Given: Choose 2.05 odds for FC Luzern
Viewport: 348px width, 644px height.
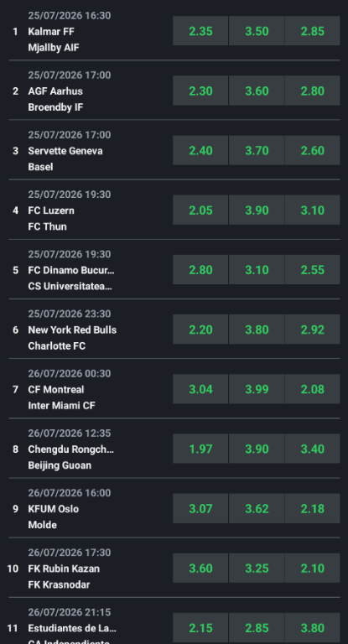Looking at the screenshot, I should [x=200, y=210].
